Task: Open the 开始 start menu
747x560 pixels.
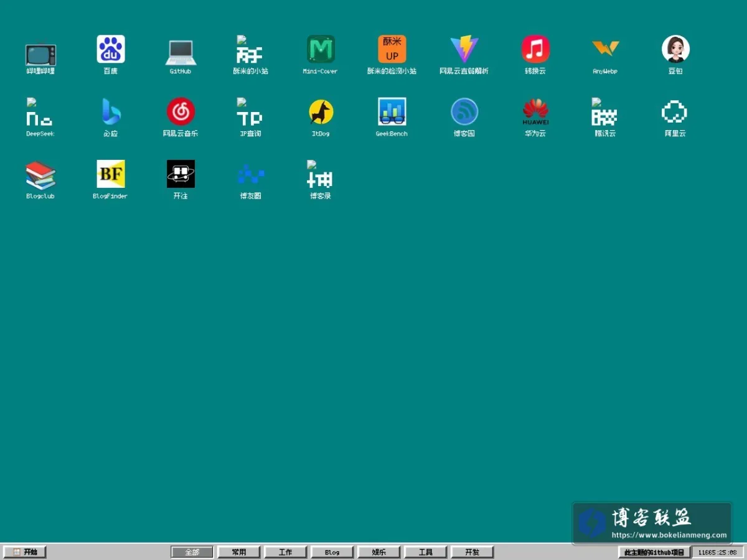Action: click(x=25, y=552)
